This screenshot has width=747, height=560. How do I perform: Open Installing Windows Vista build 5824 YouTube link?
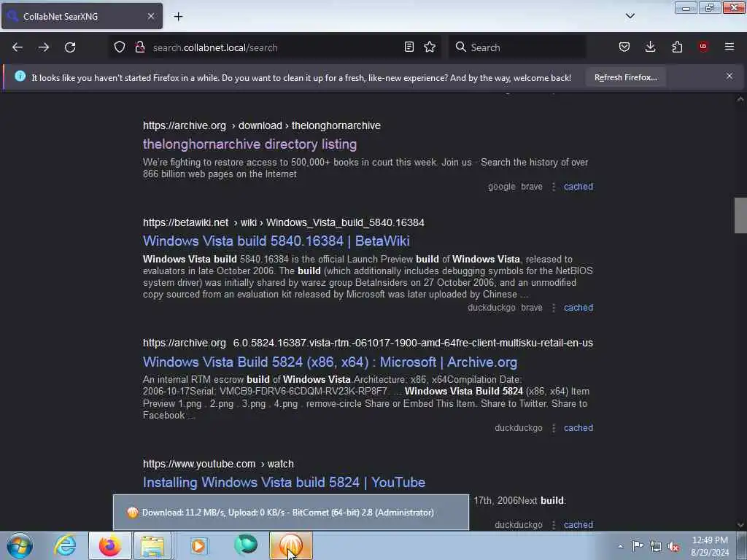click(284, 483)
